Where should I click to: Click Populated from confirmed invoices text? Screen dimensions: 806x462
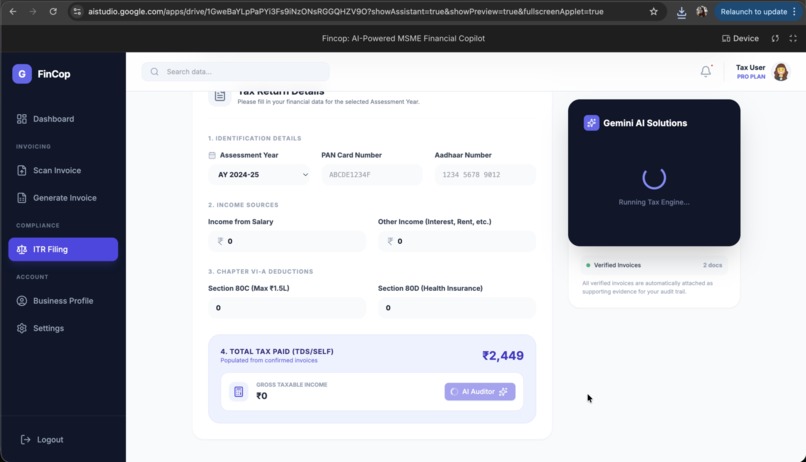(269, 361)
